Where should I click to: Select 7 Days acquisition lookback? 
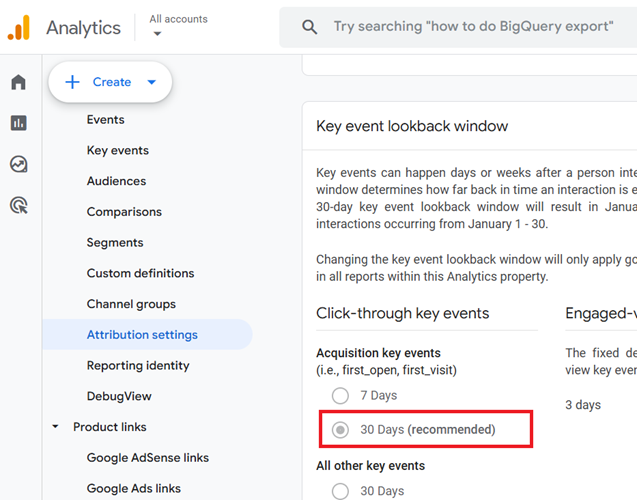(x=340, y=395)
